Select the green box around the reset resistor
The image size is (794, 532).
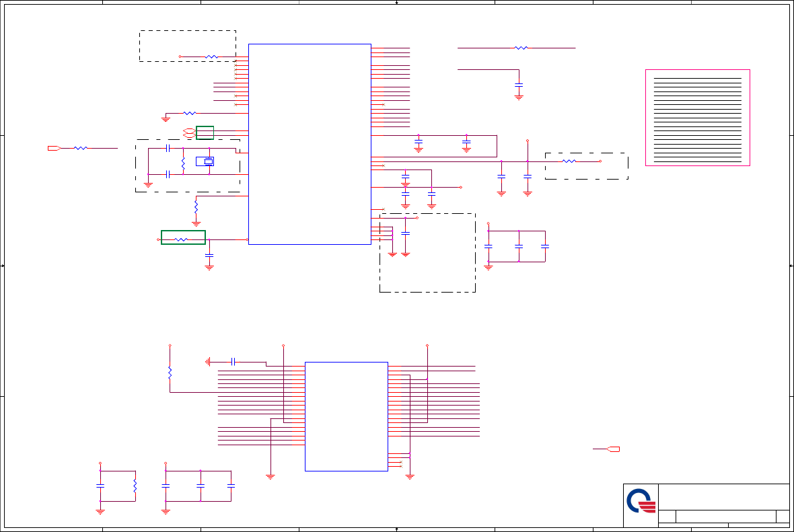point(183,237)
